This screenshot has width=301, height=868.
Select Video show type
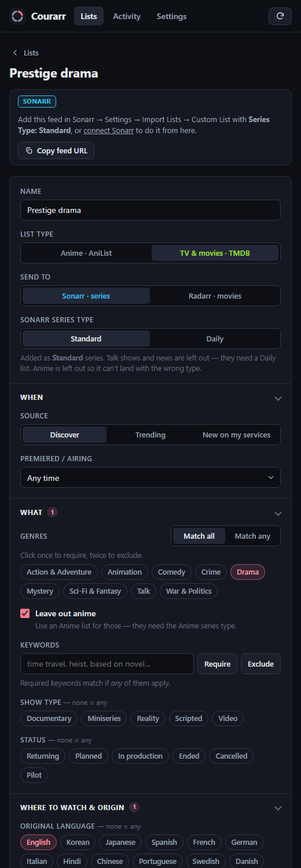click(228, 719)
